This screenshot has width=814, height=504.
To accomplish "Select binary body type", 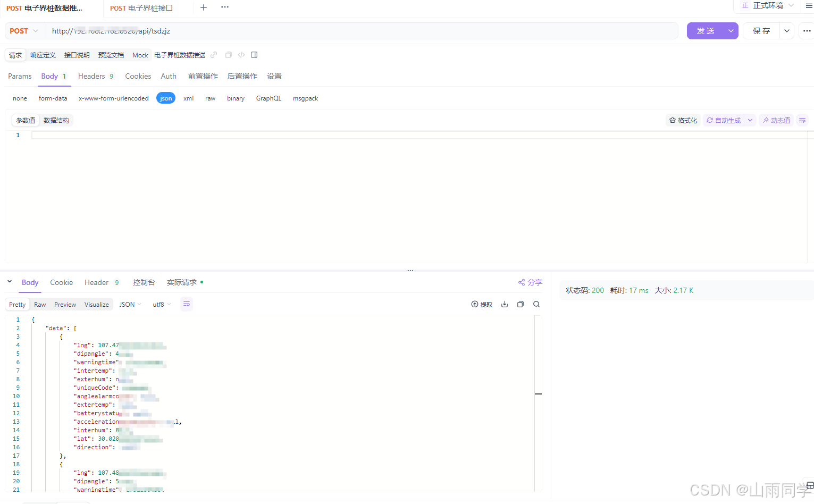I will coord(236,98).
